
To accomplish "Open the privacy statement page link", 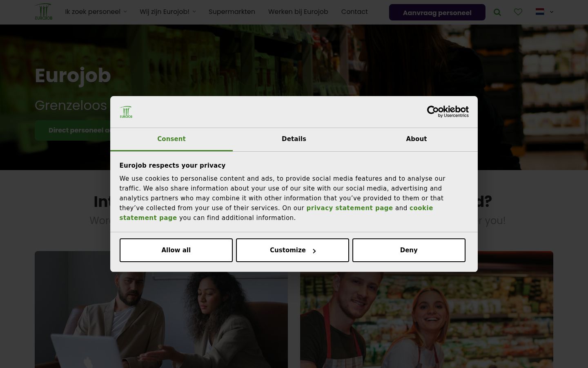I will coord(350,208).
